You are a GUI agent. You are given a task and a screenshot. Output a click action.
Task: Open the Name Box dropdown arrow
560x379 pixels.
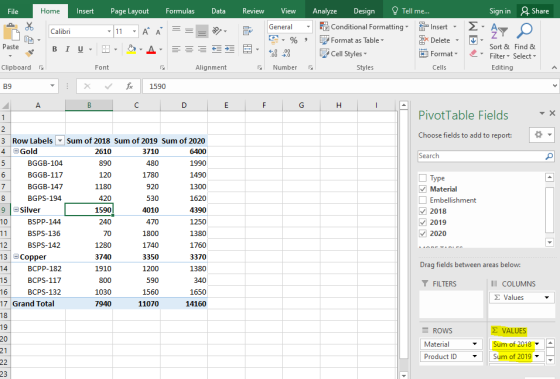[x=52, y=86]
